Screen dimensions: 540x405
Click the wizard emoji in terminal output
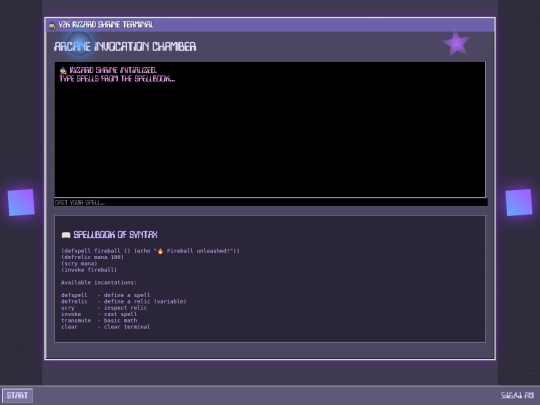63,71
